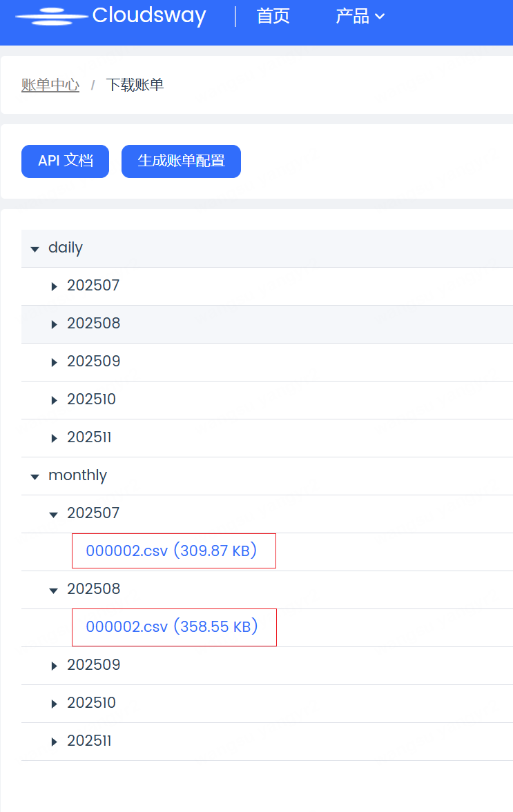Download 000002.csv (309.87 KB) file
The height and width of the screenshot is (812, 513).
(x=171, y=551)
